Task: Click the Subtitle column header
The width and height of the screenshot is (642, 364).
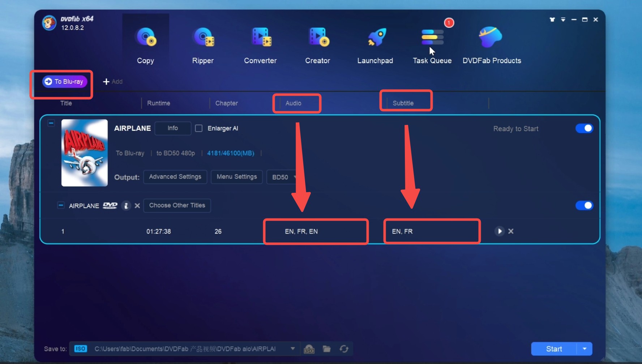Action: tap(403, 103)
